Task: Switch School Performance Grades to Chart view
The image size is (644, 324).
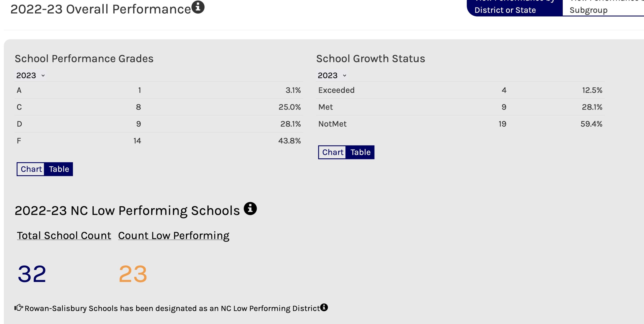Action: [x=31, y=169]
